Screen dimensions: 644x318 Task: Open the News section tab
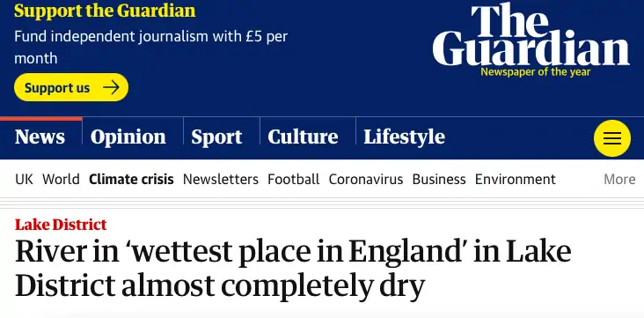(40, 137)
